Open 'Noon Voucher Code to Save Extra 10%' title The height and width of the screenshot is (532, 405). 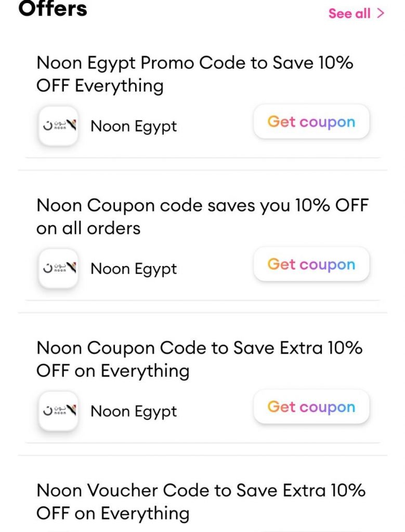[201, 490]
